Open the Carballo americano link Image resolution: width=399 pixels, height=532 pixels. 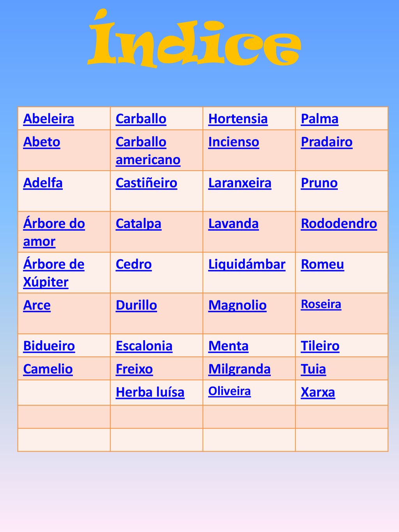(x=148, y=151)
